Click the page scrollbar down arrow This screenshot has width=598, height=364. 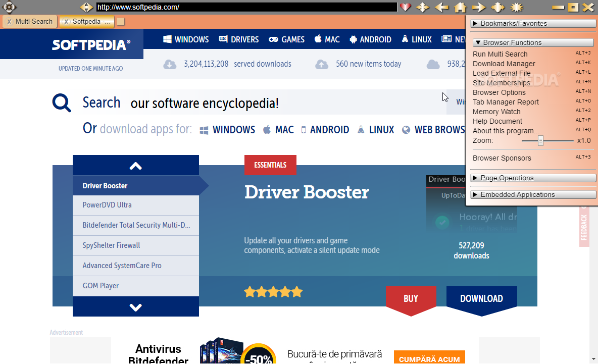[x=593, y=359]
